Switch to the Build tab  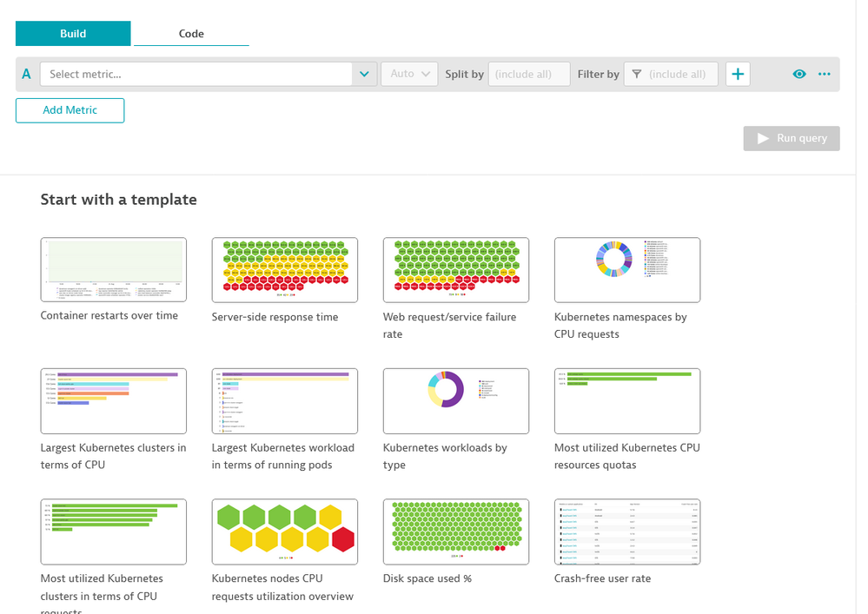[x=73, y=34]
